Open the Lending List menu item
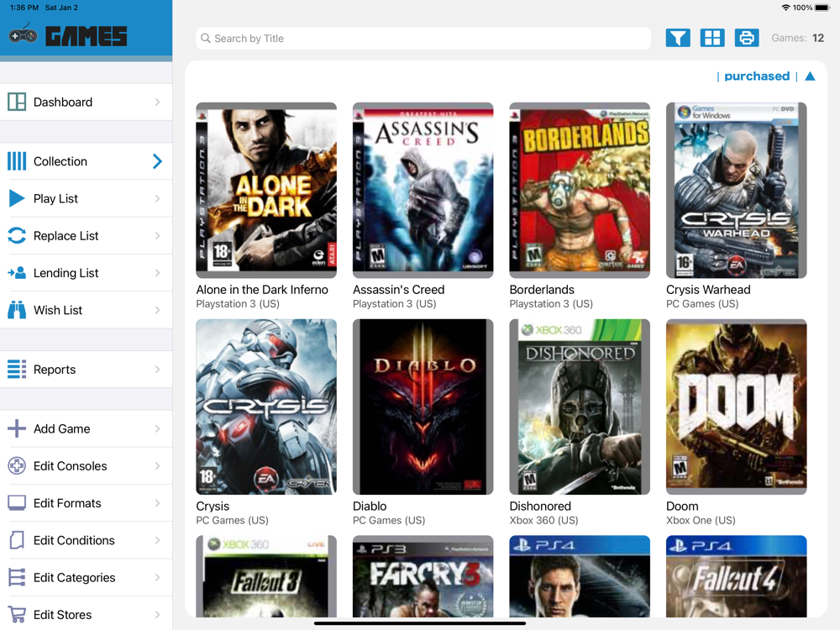Viewport: 840px width, 630px height. point(86,273)
